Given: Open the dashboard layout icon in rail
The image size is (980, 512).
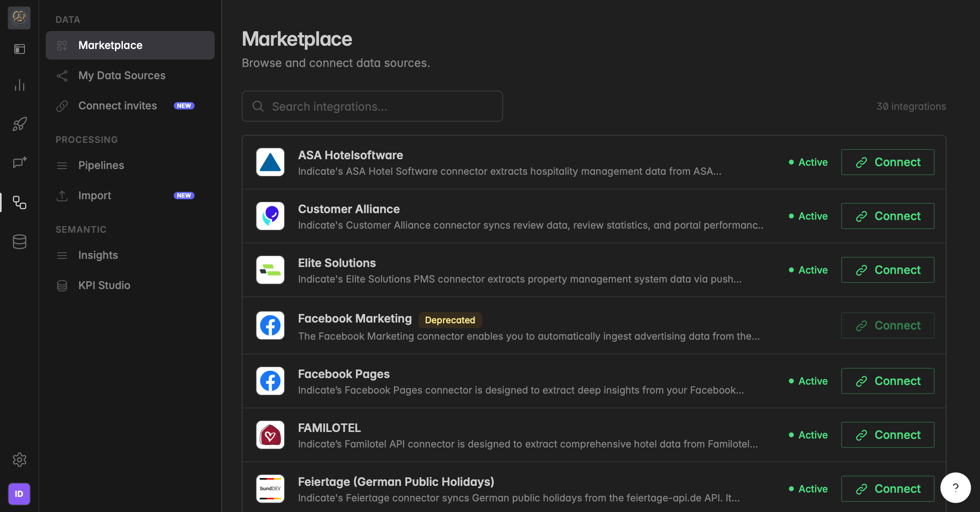Looking at the screenshot, I should [19, 49].
